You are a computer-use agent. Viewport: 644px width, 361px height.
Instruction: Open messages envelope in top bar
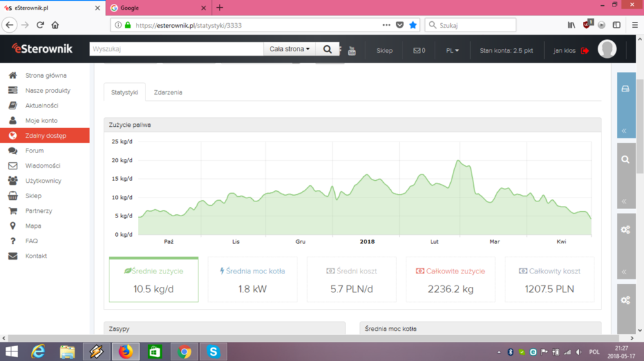(419, 50)
